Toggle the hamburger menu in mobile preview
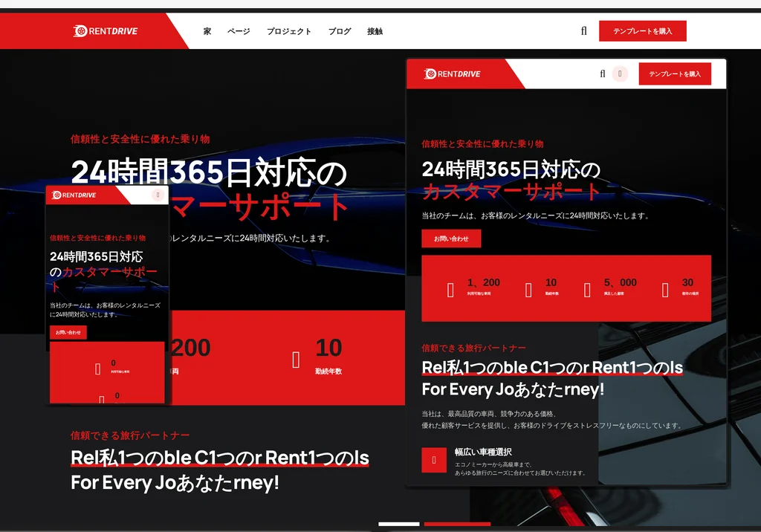 (157, 195)
